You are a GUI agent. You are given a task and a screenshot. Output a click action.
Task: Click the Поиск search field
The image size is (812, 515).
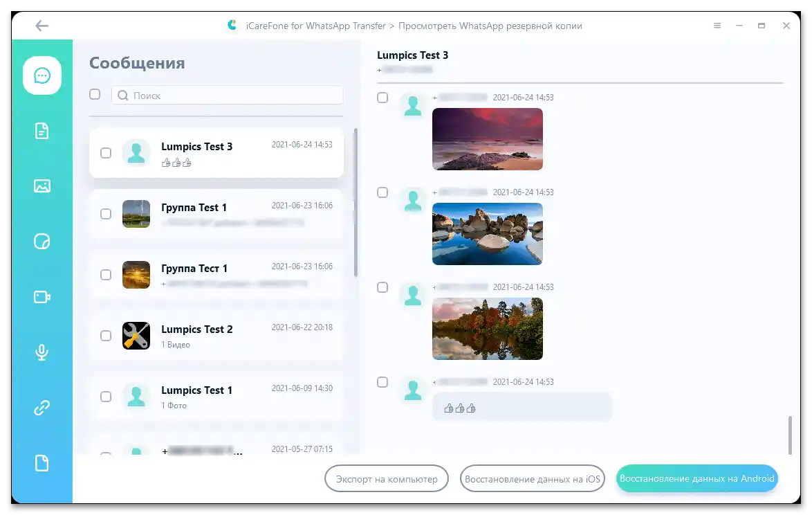click(228, 96)
